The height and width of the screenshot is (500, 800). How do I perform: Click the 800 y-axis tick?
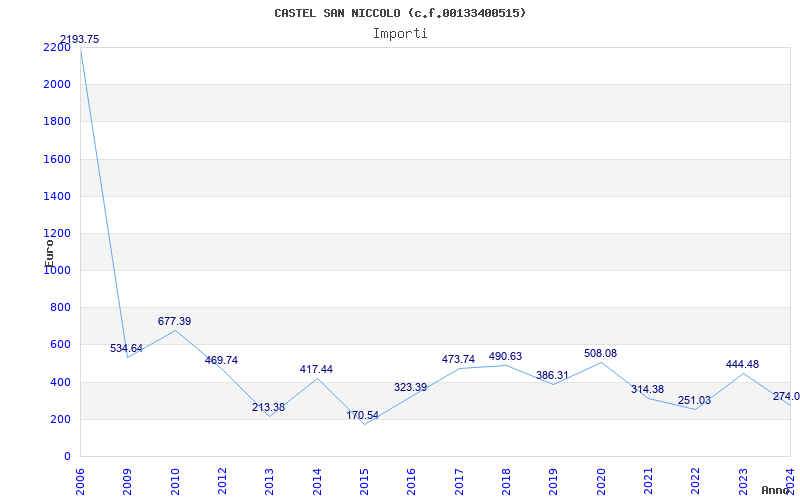[x=60, y=308]
